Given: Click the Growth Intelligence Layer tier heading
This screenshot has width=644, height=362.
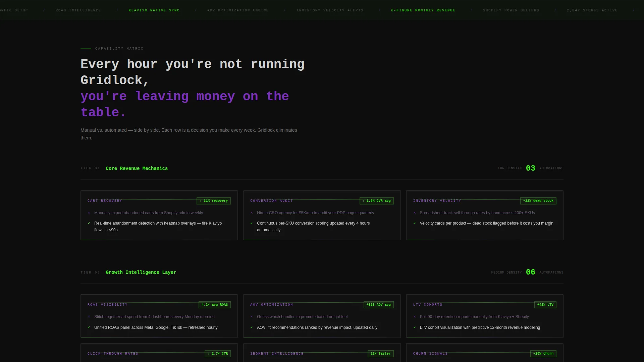Looking at the screenshot, I should point(141,273).
